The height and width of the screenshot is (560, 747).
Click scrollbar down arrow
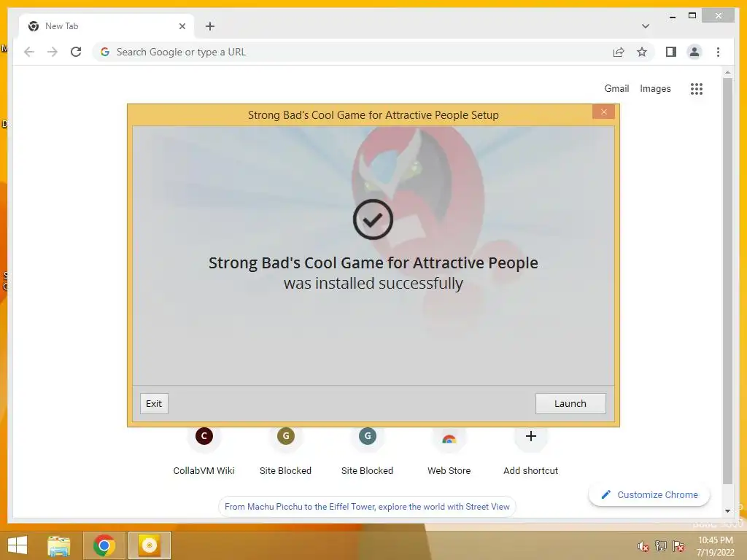(727, 511)
